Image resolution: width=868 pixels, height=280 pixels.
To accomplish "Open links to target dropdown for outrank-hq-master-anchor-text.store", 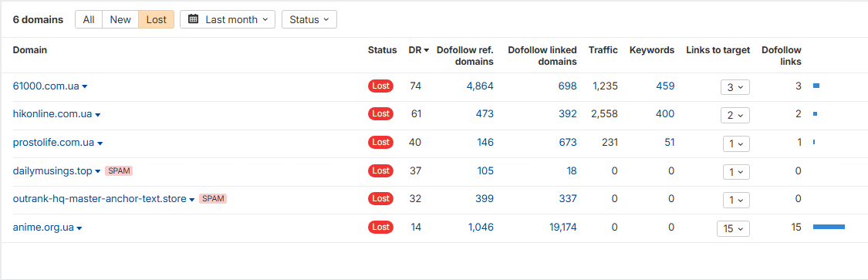I will tap(736, 200).
